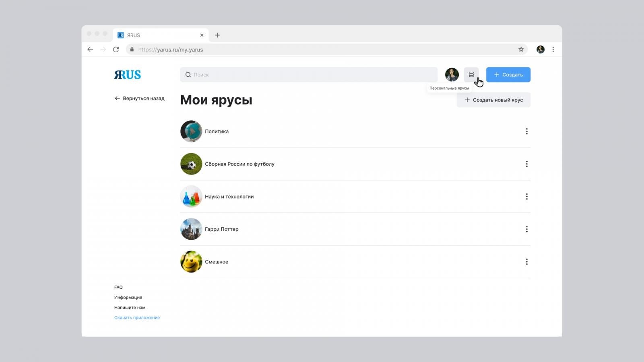This screenshot has width=644, height=362.
Task: Focus the Поиск search field
Action: click(309, 75)
